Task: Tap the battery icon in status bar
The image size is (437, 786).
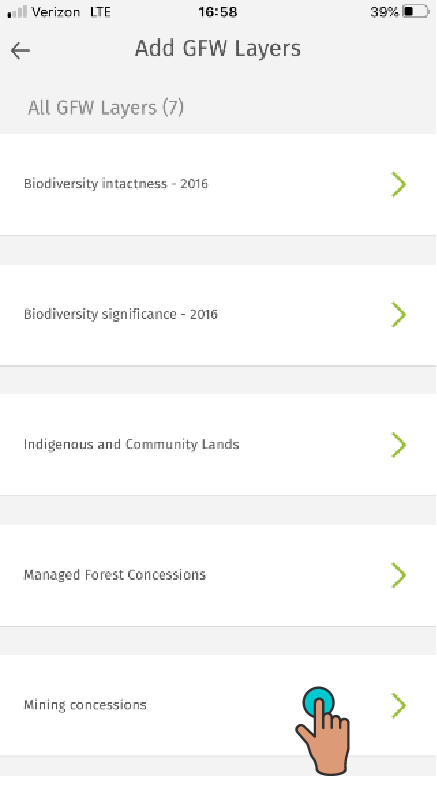Action: 415,11
